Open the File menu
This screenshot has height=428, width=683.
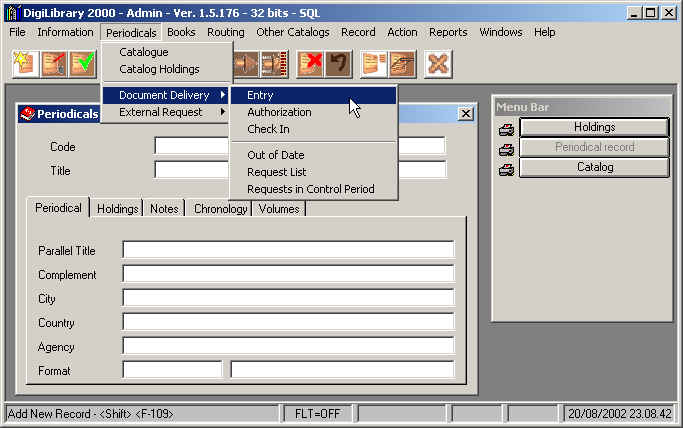pos(17,32)
